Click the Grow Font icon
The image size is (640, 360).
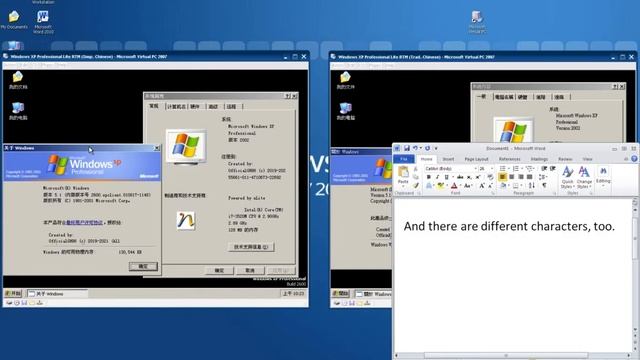[x=482, y=186]
